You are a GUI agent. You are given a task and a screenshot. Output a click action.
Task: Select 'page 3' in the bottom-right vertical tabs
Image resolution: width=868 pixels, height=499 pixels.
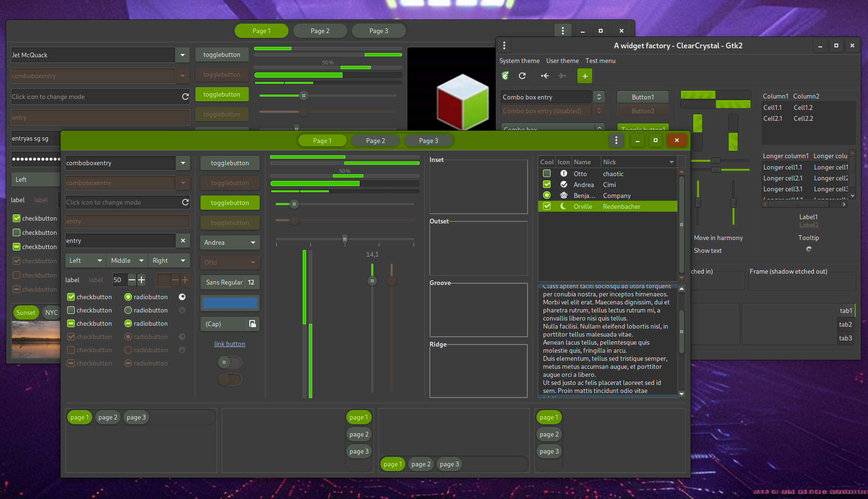(549, 451)
